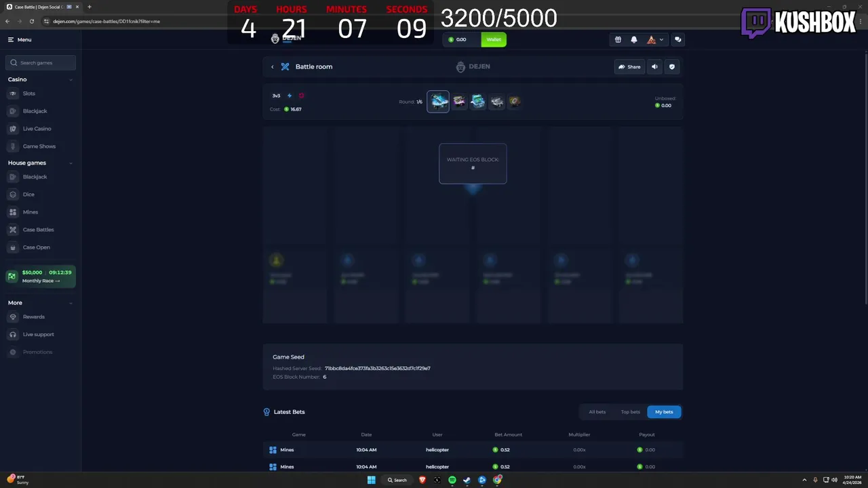Click the Latest Bets medal icon
The image size is (868, 488).
(267, 412)
